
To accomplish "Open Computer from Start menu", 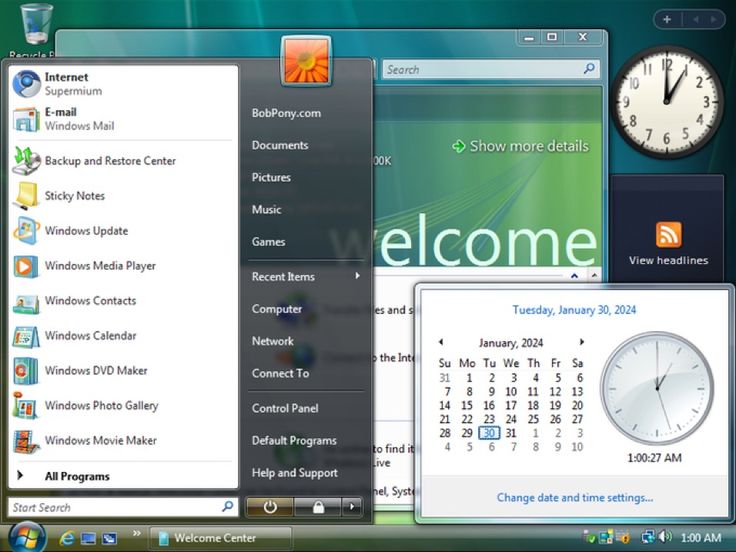I will pos(276,309).
